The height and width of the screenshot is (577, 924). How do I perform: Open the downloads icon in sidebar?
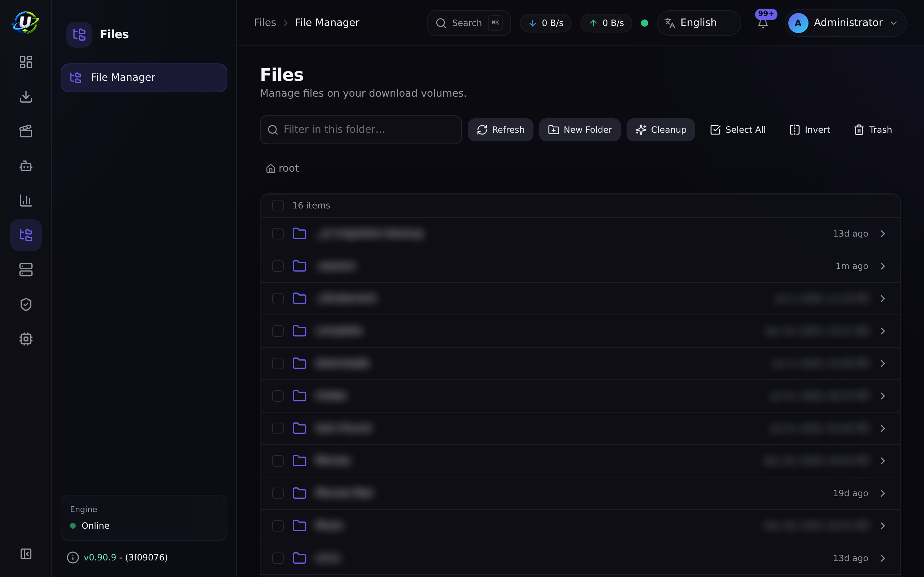tap(26, 97)
